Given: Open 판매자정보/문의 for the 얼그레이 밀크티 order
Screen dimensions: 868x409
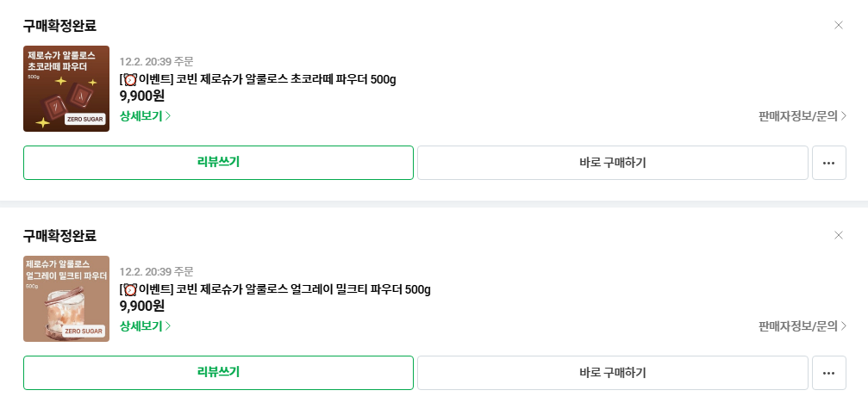Looking at the screenshot, I should 802,325.
